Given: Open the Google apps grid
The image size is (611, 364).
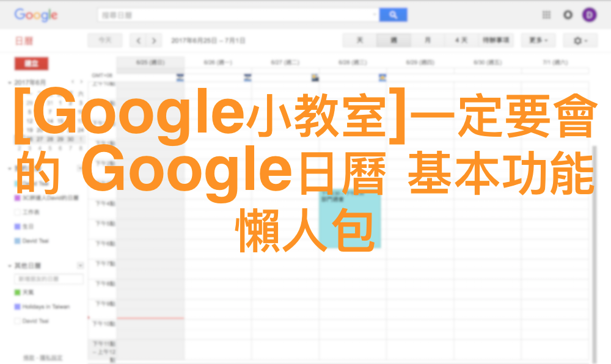Looking at the screenshot, I should tap(547, 15).
